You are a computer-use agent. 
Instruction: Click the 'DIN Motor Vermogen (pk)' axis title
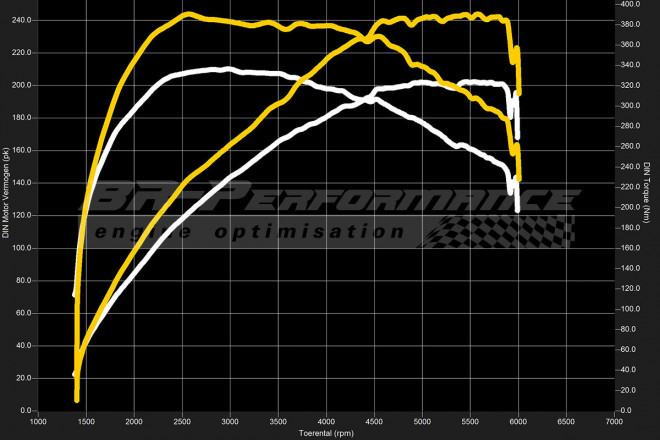coord(7,215)
